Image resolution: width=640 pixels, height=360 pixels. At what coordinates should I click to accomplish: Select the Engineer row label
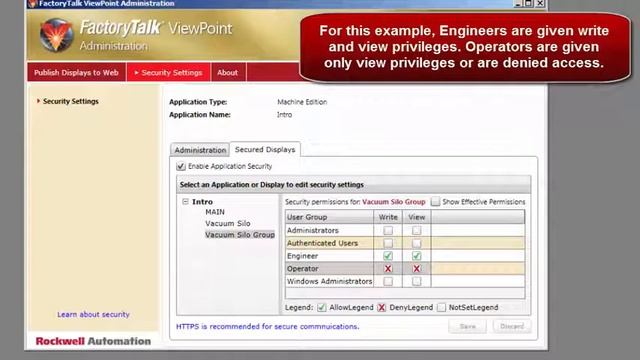click(302, 256)
